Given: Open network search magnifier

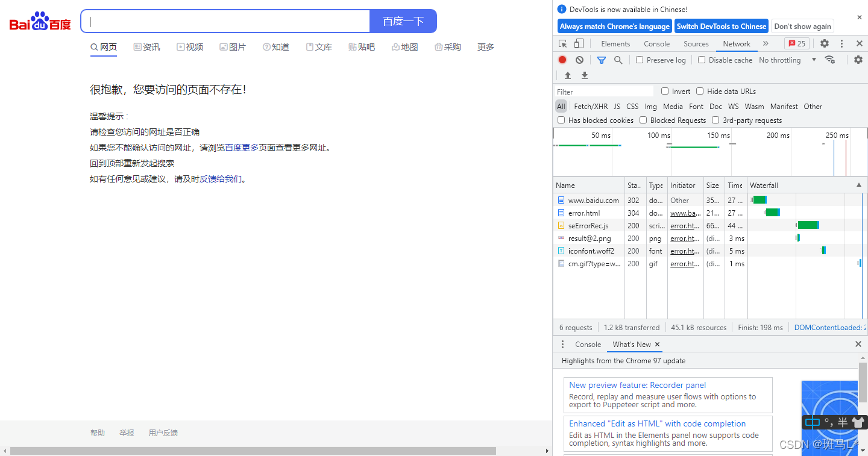Looking at the screenshot, I should pos(618,60).
